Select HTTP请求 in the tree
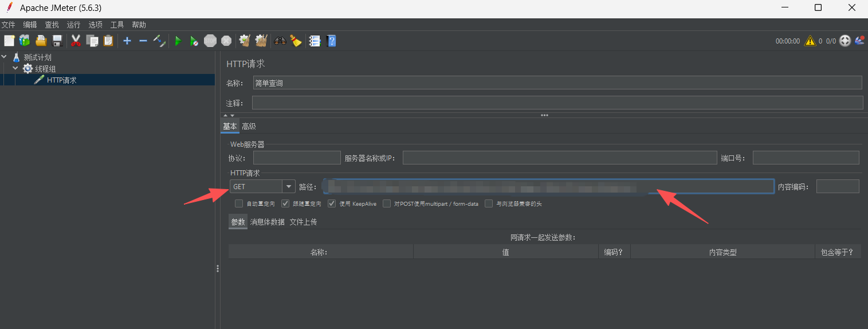 61,80
